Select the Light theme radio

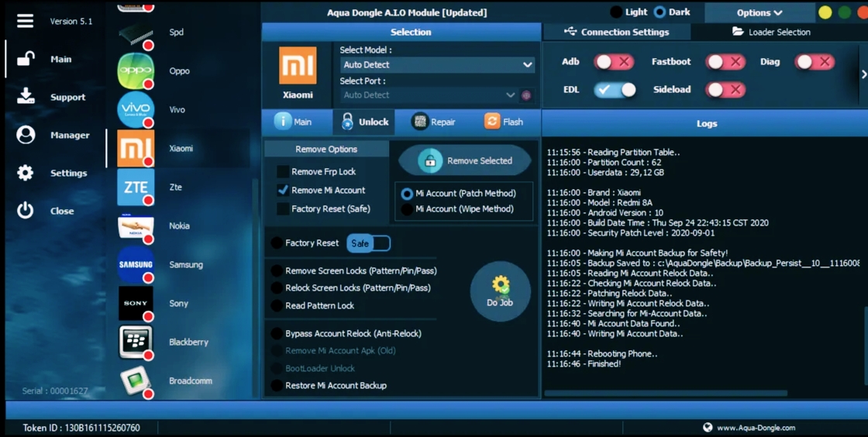point(615,12)
